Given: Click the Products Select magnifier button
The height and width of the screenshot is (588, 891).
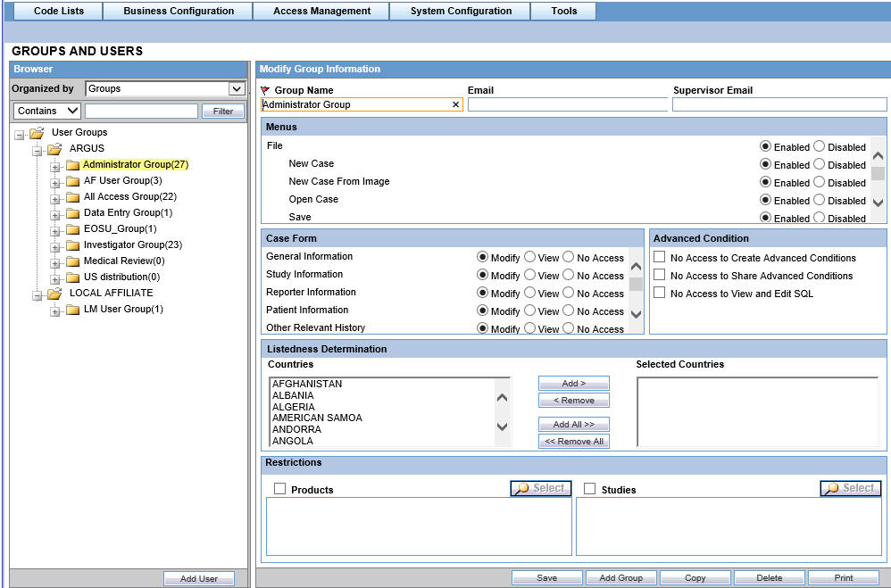Looking at the screenshot, I should [540, 488].
